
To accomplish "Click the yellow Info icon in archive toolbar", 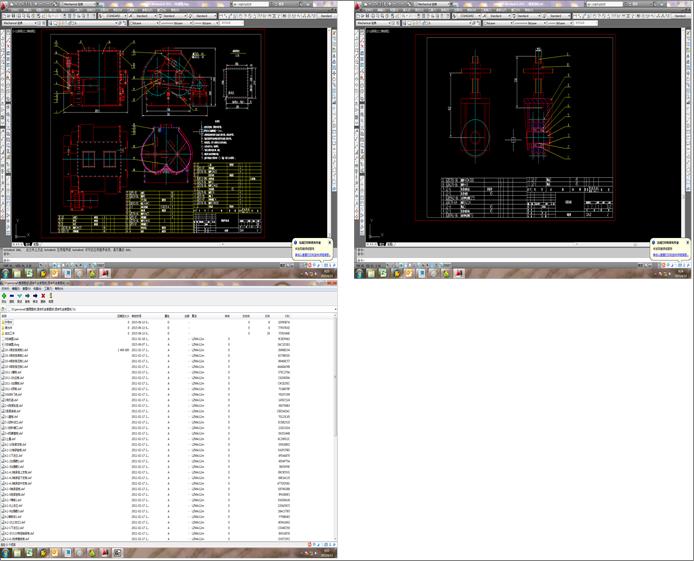I will (x=53, y=296).
